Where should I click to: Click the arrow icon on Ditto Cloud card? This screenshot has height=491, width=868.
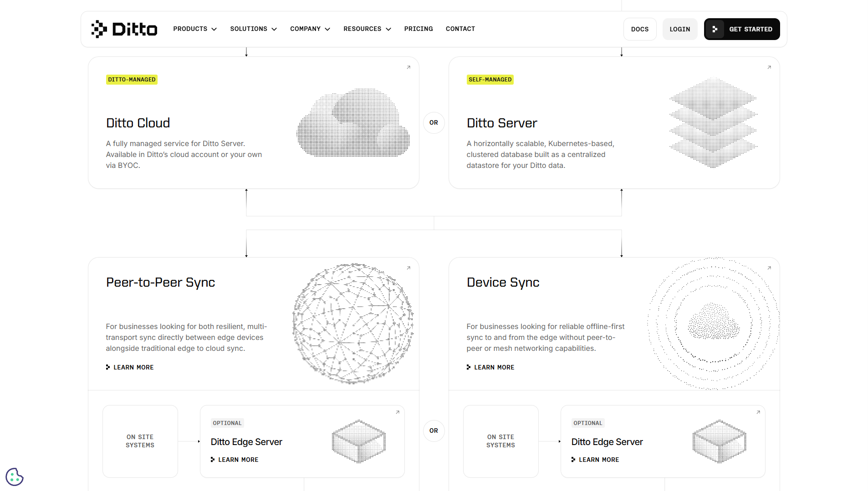coord(408,67)
